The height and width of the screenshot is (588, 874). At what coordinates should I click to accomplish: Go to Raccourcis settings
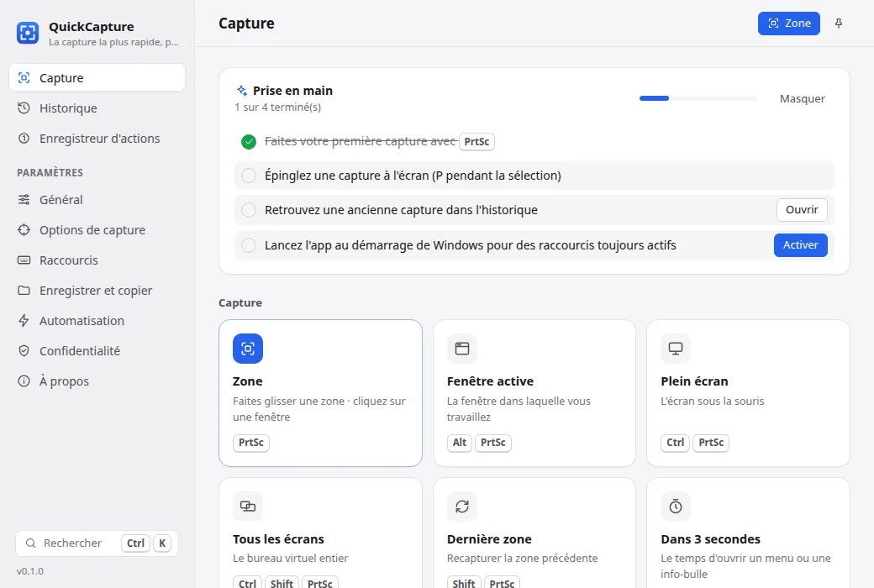pos(97,260)
